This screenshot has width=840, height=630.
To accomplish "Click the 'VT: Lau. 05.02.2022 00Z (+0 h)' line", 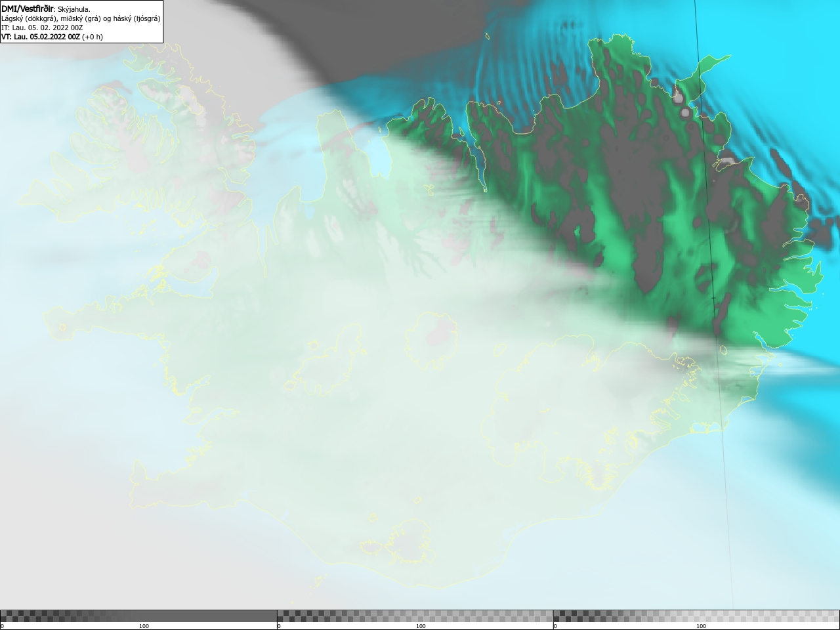I will pos(52,37).
